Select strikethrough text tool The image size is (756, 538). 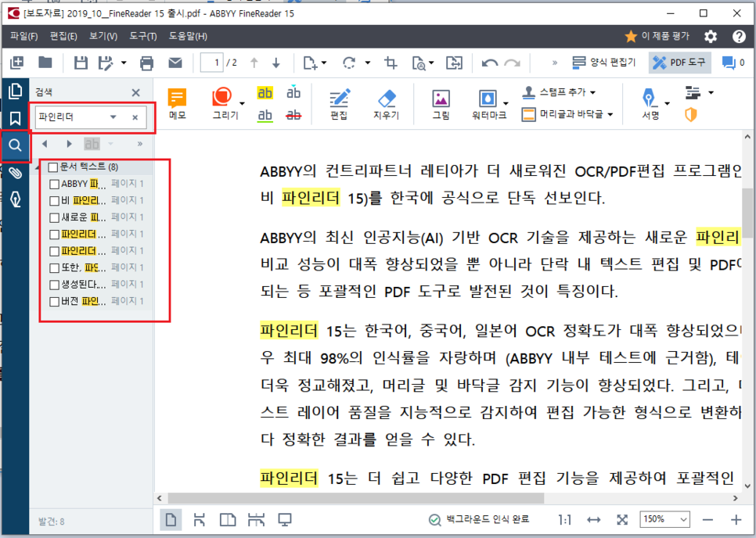click(x=293, y=116)
